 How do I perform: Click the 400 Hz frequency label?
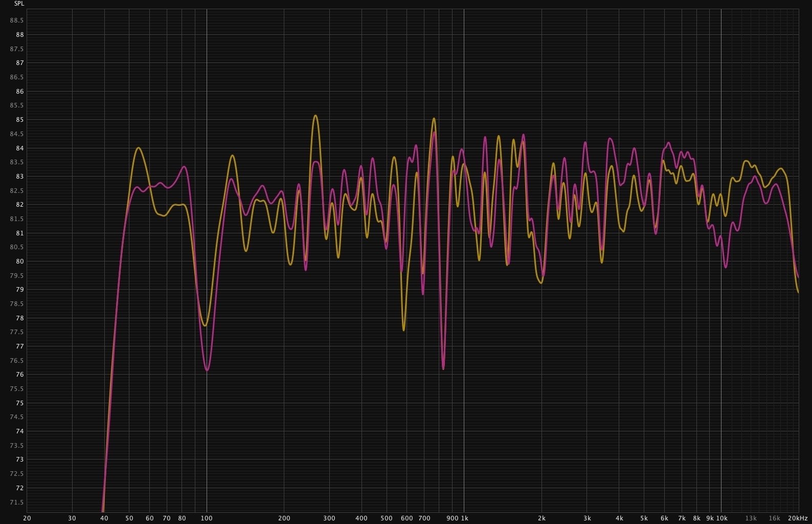click(x=362, y=518)
